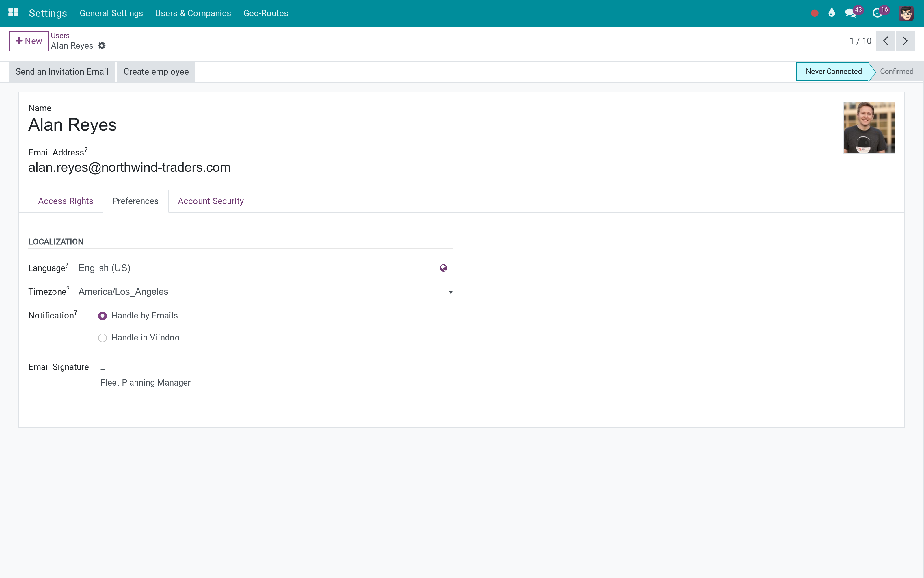Click the droplet icon in the top bar
The image size is (924, 578).
(832, 13)
